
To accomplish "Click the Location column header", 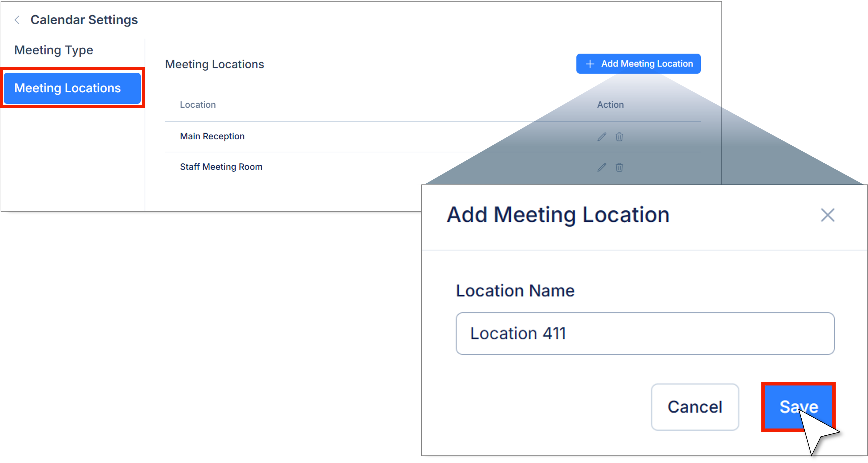I will click(198, 105).
